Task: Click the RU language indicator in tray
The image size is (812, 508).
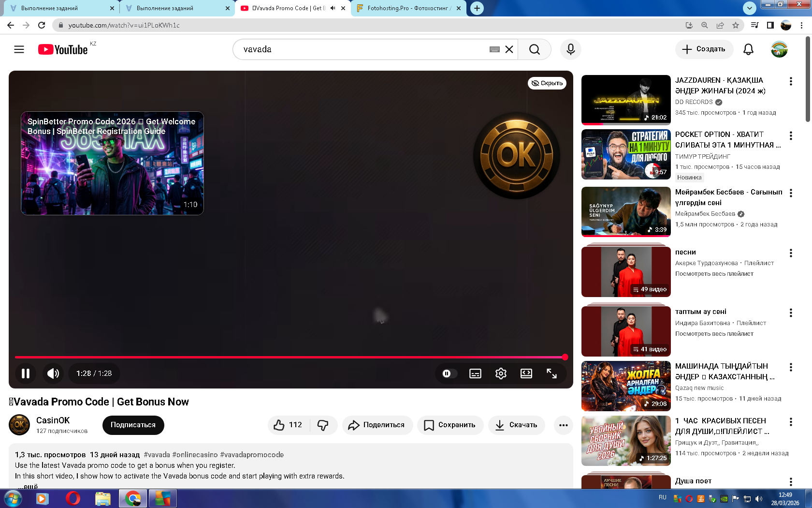Action: pos(662,497)
